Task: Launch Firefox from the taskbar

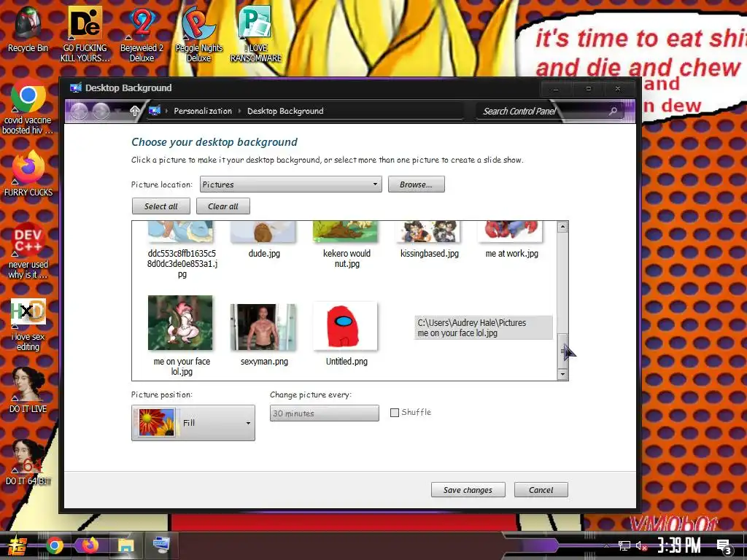Action: click(x=90, y=545)
